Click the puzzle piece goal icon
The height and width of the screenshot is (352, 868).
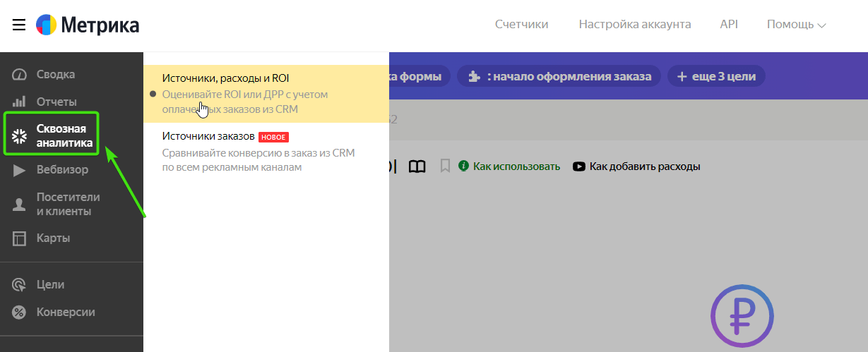click(473, 76)
